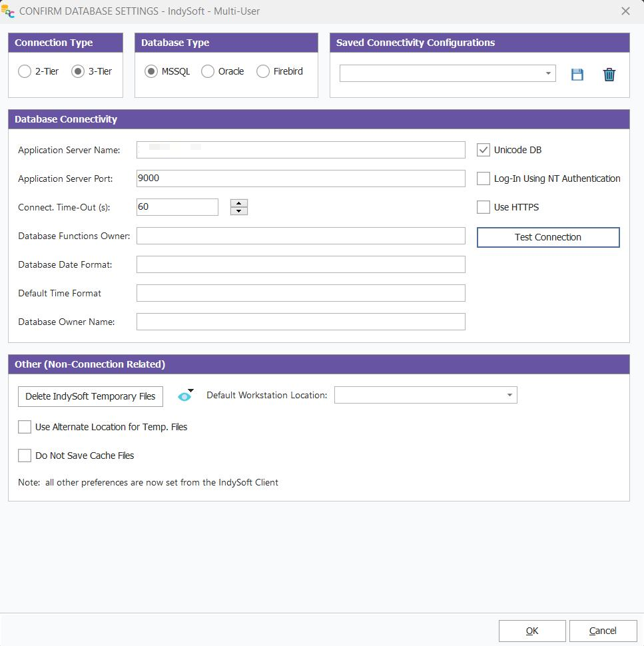Enable the Use HTTPS option

tap(483, 207)
